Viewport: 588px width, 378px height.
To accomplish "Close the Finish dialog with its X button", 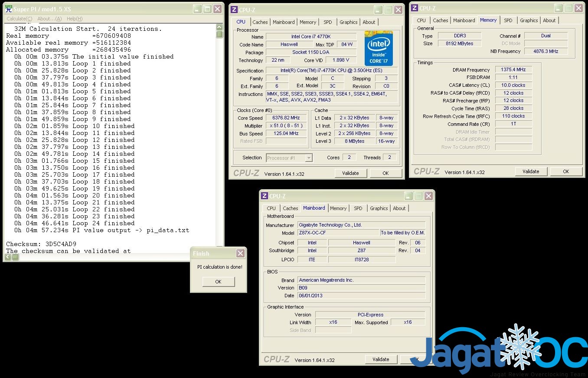I will tap(240, 253).
